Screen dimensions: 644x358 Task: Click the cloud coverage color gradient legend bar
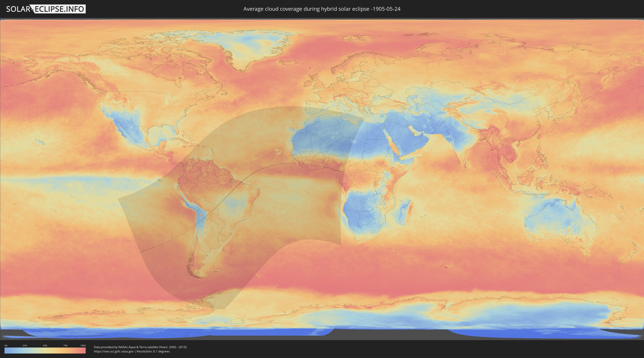pos(45,350)
